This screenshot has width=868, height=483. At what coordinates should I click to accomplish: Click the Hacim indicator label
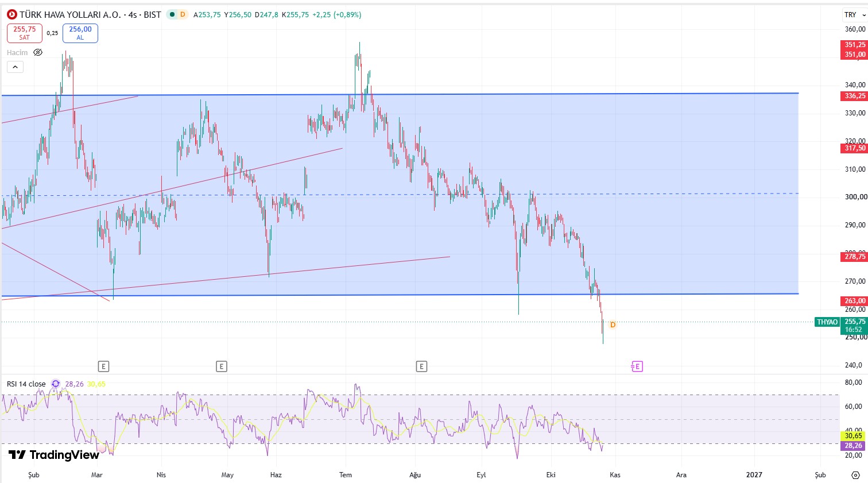pos(17,52)
